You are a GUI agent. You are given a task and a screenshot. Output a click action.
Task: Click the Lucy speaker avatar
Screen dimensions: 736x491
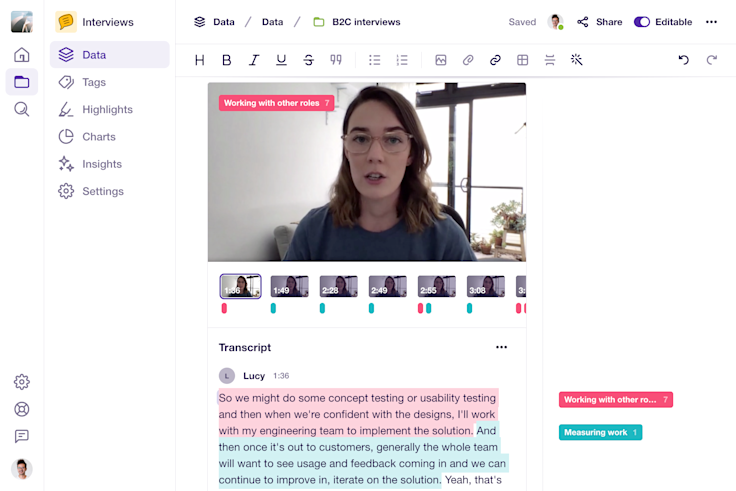[227, 376]
